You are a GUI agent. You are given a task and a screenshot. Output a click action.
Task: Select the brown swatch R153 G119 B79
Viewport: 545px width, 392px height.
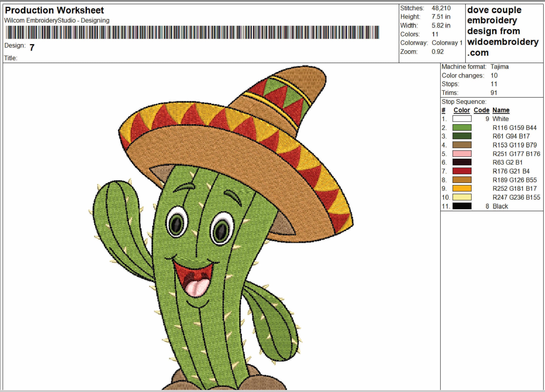click(x=462, y=145)
